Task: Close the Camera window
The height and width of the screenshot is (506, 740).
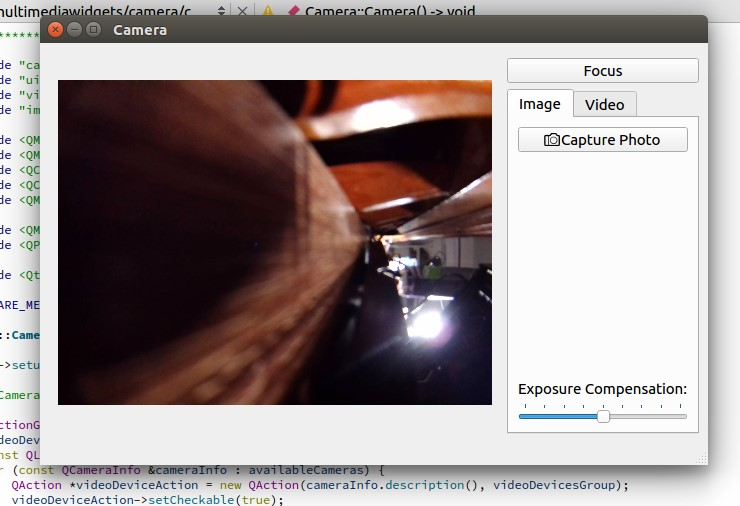Action: pos(56,30)
